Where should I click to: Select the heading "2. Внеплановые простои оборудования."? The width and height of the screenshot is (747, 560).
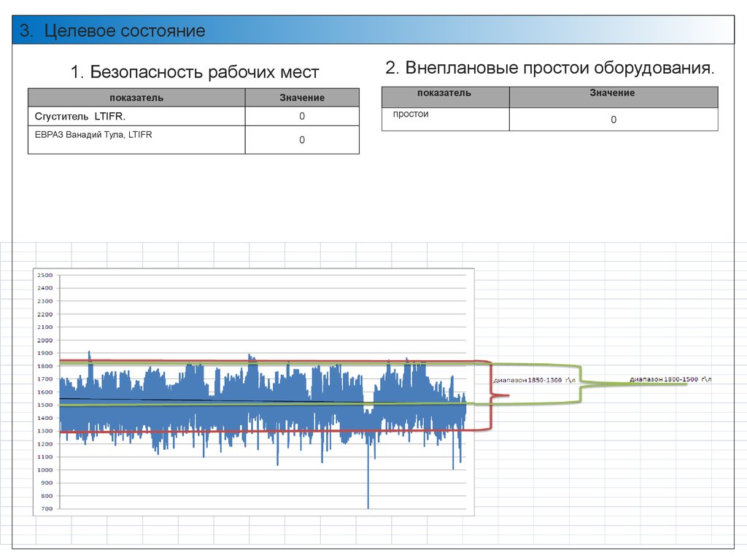click(550, 69)
